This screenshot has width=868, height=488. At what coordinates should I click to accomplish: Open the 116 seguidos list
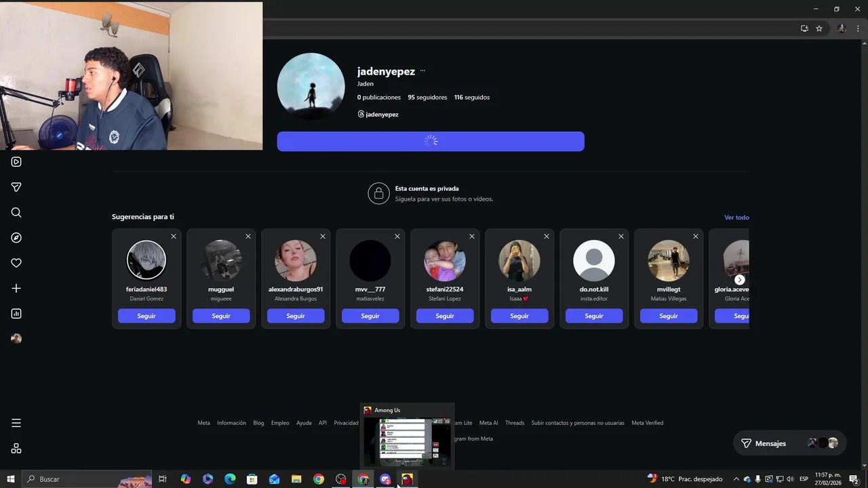pyautogui.click(x=472, y=98)
